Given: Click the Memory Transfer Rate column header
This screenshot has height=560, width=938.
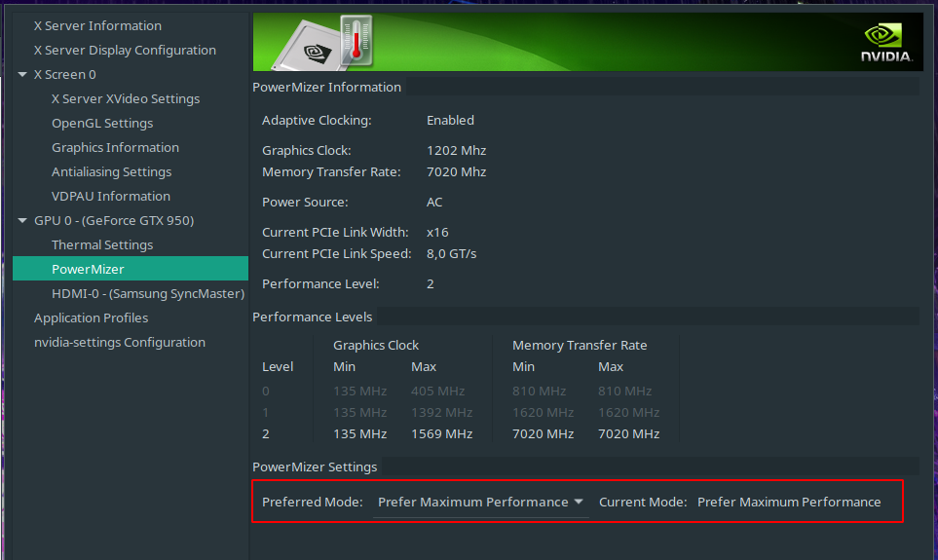Looking at the screenshot, I should coord(580,345).
